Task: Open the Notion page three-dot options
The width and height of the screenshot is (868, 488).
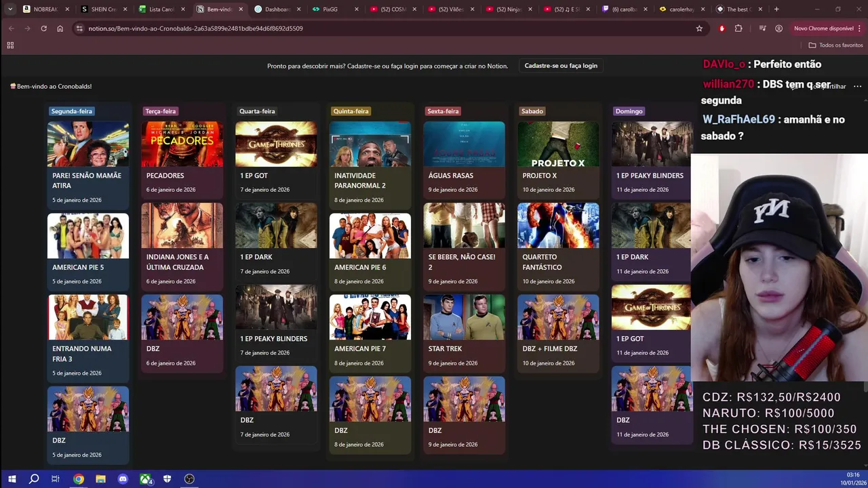Action: click(x=857, y=86)
